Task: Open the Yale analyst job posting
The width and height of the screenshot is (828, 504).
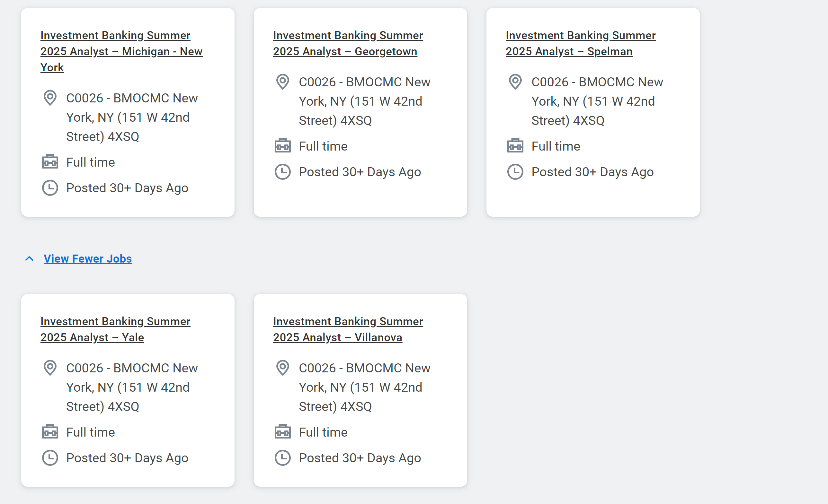Action: pos(115,329)
